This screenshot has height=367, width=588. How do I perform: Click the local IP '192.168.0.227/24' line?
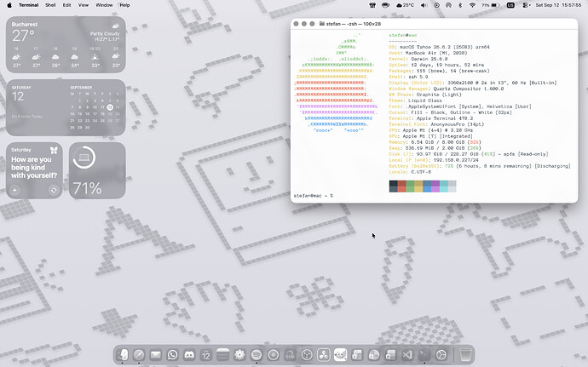click(434, 160)
